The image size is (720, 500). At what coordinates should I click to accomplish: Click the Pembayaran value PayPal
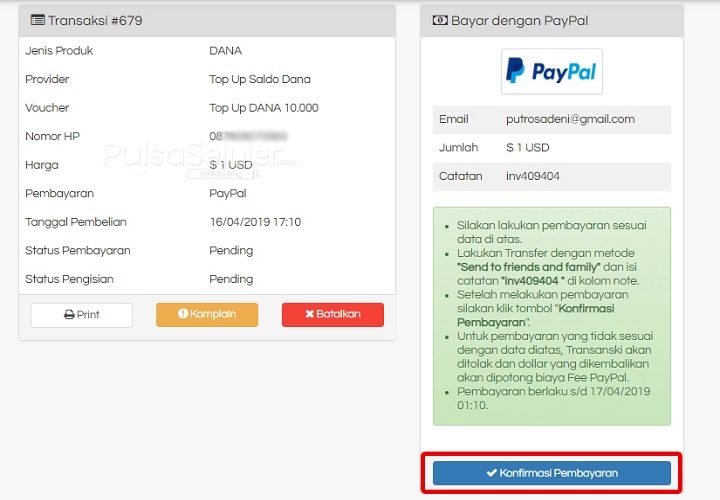click(x=228, y=194)
